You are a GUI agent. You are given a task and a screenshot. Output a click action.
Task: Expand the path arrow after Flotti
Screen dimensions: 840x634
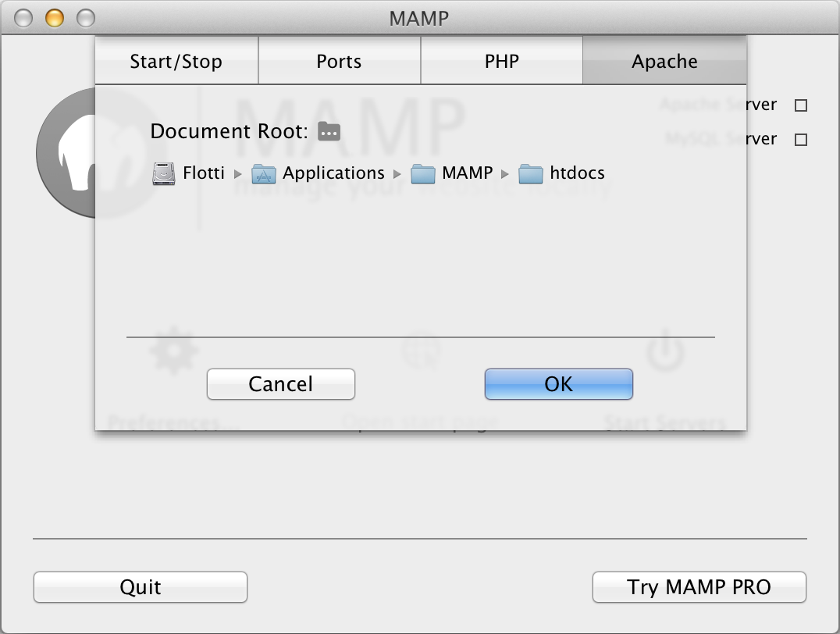[x=238, y=174]
